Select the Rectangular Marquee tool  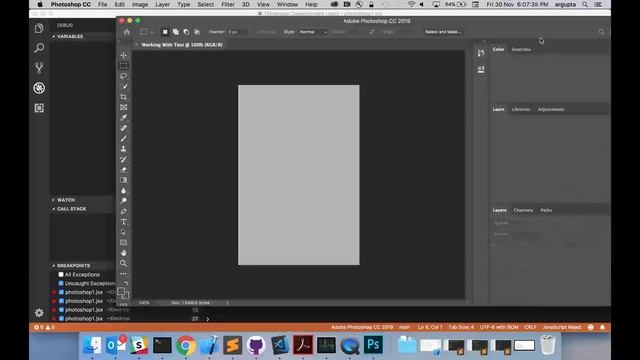click(x=123, y=66)
